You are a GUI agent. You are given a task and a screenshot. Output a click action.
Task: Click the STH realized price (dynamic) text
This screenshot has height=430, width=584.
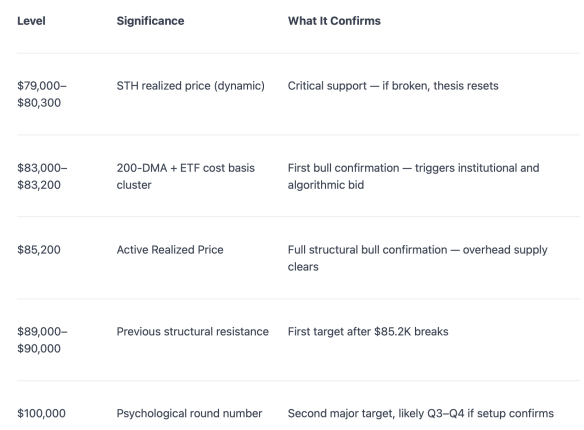pyautogui.click(x=190, y=86)
